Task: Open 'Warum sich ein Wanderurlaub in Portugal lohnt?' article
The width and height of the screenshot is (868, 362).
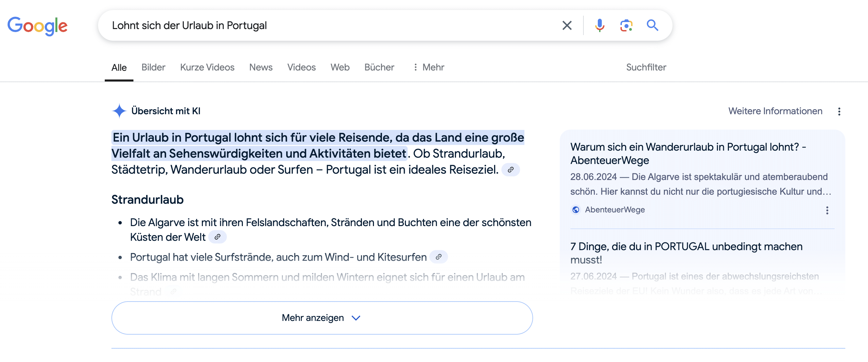Action: (688, 154)
